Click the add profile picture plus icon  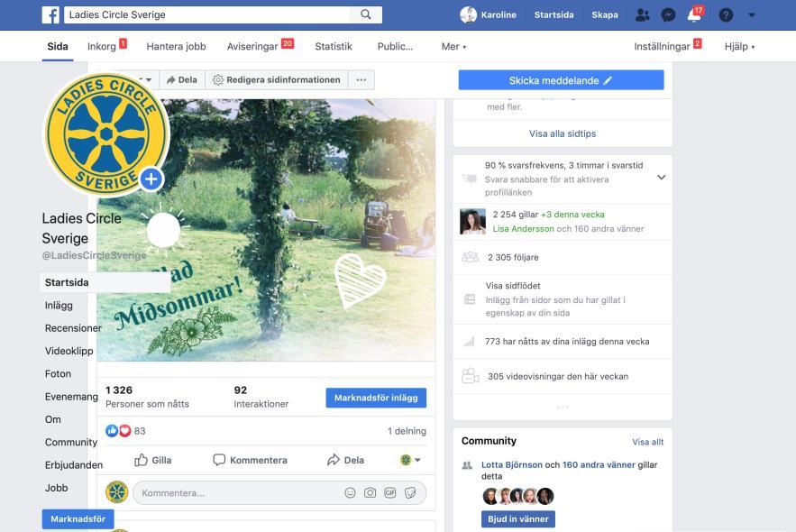pyautogui.click(x=151, y=179)
